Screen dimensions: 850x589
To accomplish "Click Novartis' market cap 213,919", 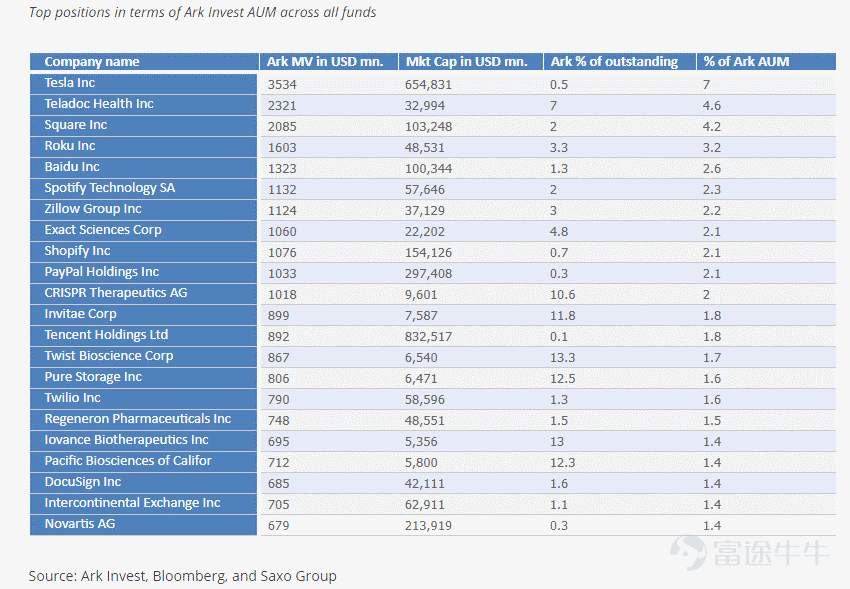I will pyautogui.click(x=428, y=526).
